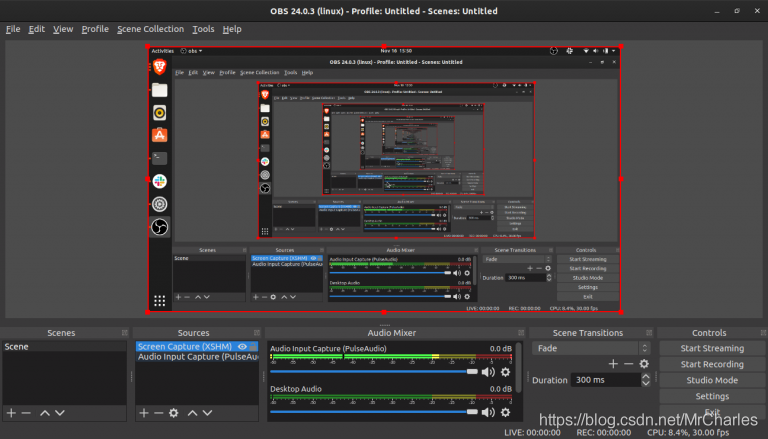Click Show Applications grid in previewed dock

[x=159, y=300]
